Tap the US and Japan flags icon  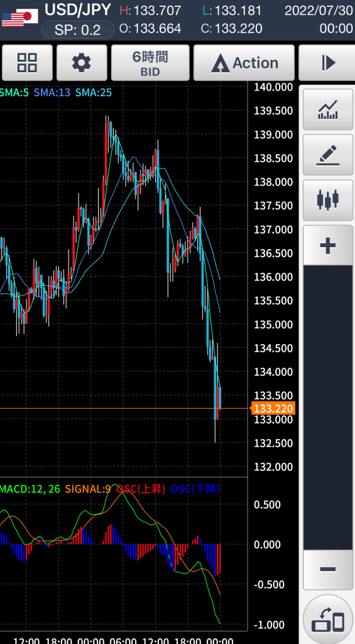click(19, 18)
